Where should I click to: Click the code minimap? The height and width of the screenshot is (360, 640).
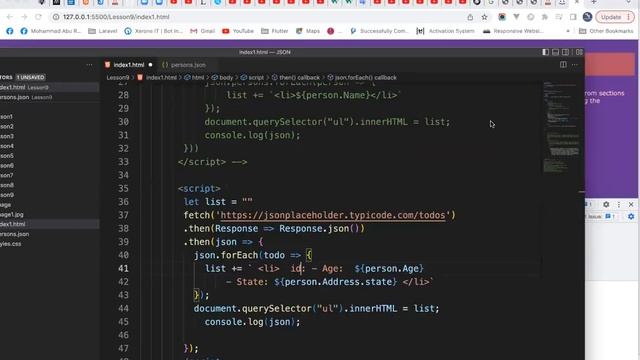pyautogui.click(x=562, y=127)
